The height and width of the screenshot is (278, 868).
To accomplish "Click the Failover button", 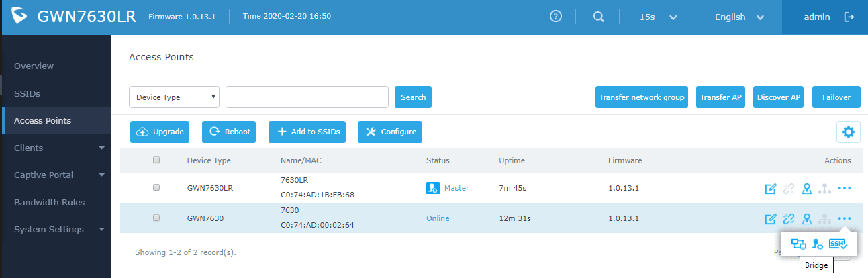I will pos(836,97).
